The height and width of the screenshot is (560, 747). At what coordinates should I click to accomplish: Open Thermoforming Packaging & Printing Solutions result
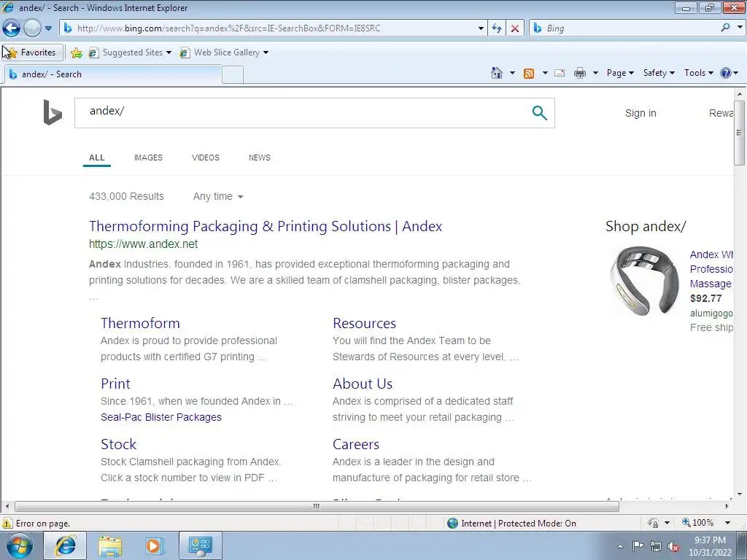266,226
